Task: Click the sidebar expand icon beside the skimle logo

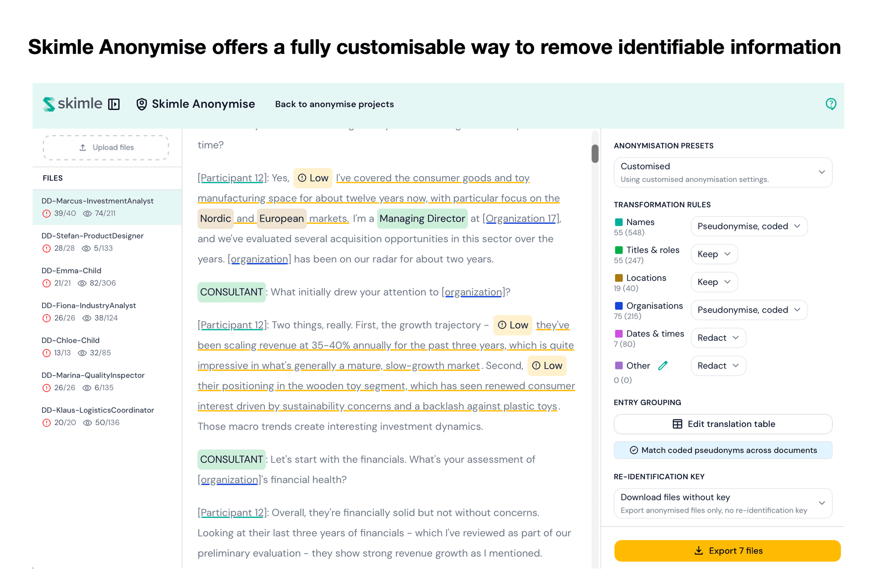Action: 114,104
